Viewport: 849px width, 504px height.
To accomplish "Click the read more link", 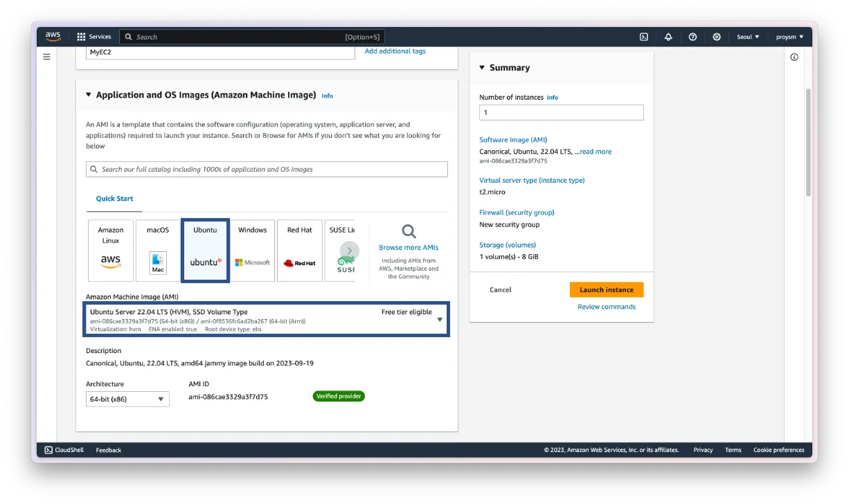I will click(596, 152).
